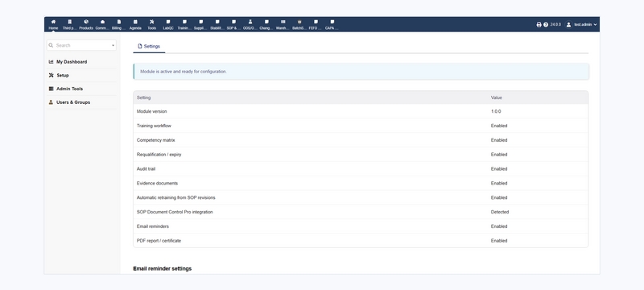The width and height of the screenshot is (644, 290).
Task: Click the 'Setting' column header
Action: (x=144, y=97)
